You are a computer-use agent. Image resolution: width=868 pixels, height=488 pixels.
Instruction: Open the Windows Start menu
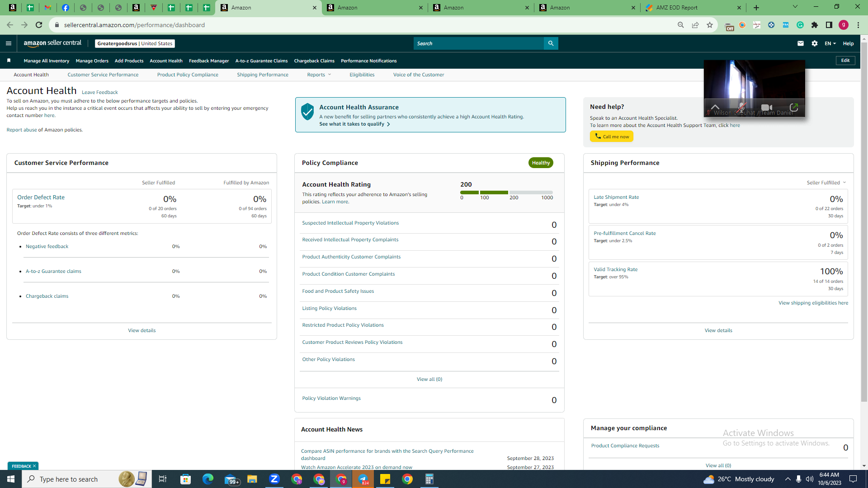[11, 479]
